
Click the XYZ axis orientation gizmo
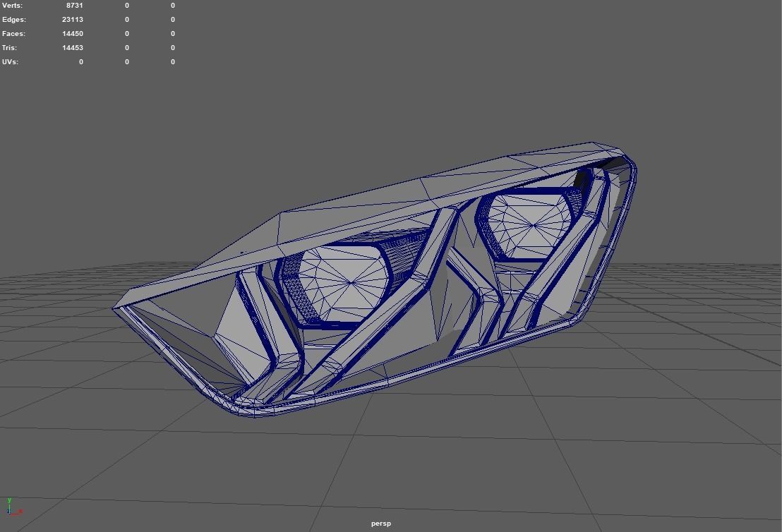13,506
